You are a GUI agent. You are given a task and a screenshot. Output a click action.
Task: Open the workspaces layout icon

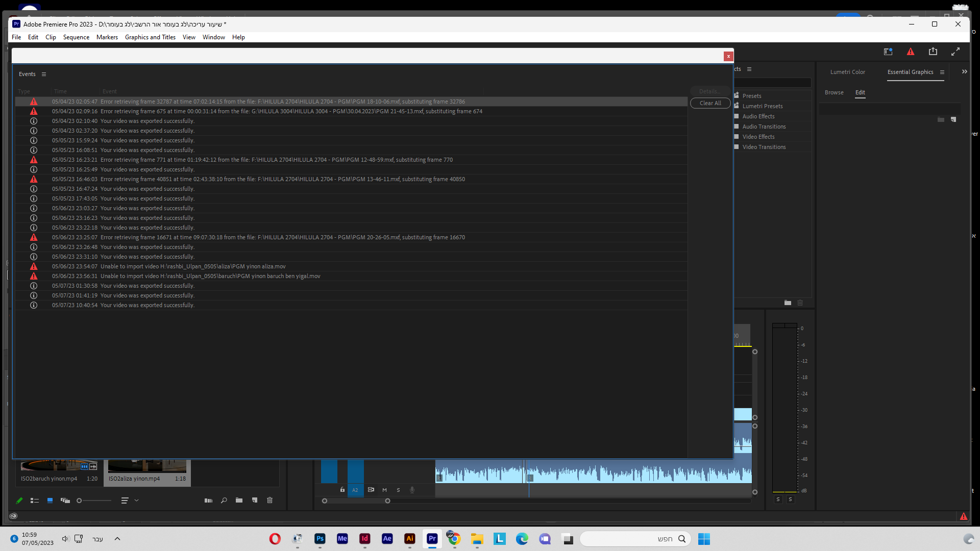coord(888,52)
